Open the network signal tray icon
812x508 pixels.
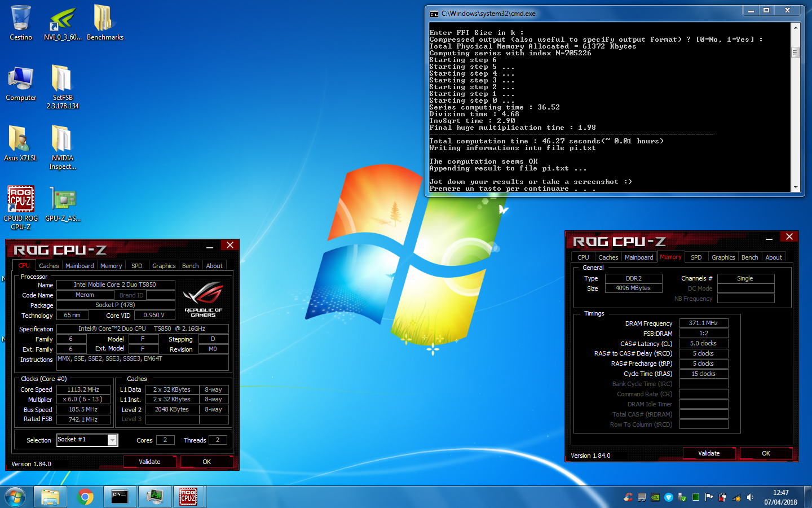(x=736, y=498)
